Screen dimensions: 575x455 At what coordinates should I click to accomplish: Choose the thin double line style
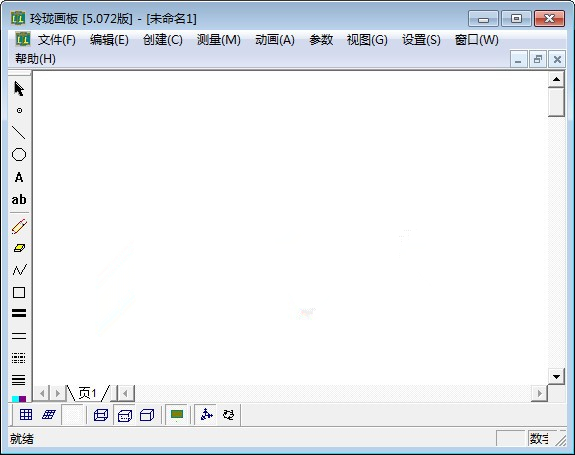19,335
